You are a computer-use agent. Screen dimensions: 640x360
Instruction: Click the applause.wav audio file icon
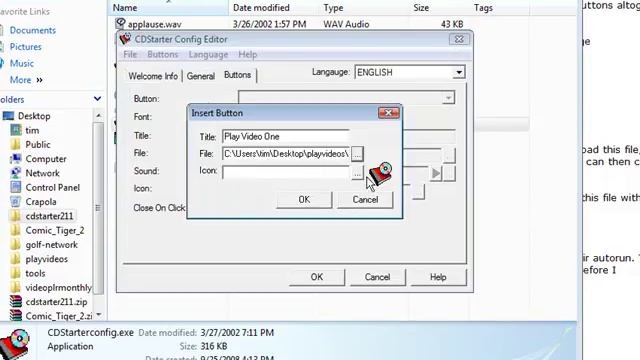click(x=120, y=24)
